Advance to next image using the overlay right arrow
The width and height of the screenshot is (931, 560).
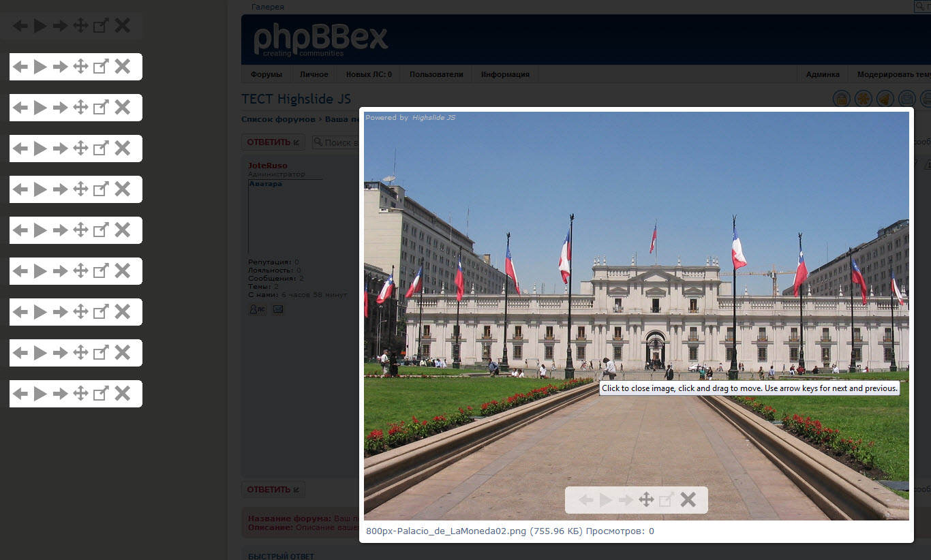[x=626, y=500]
